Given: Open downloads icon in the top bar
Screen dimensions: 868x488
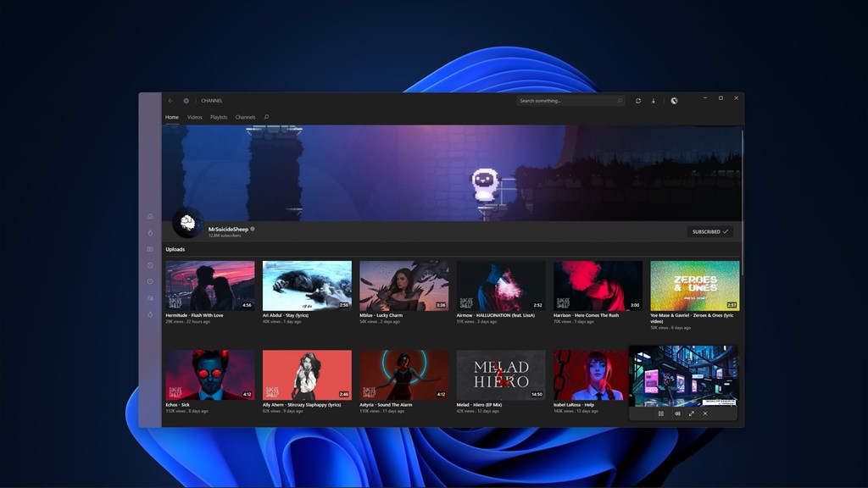Looking at the screenshot, I should click(x=654, y=101).
